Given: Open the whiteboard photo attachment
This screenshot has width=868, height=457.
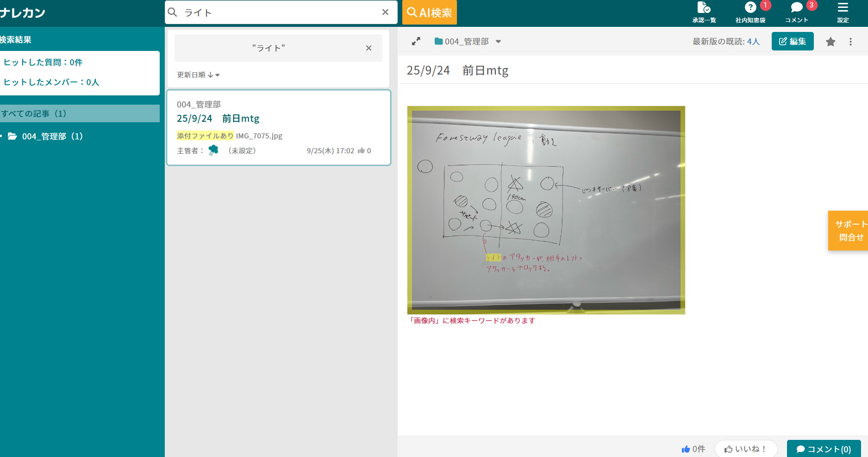Looking at the screenshot, I should [546, 210].
